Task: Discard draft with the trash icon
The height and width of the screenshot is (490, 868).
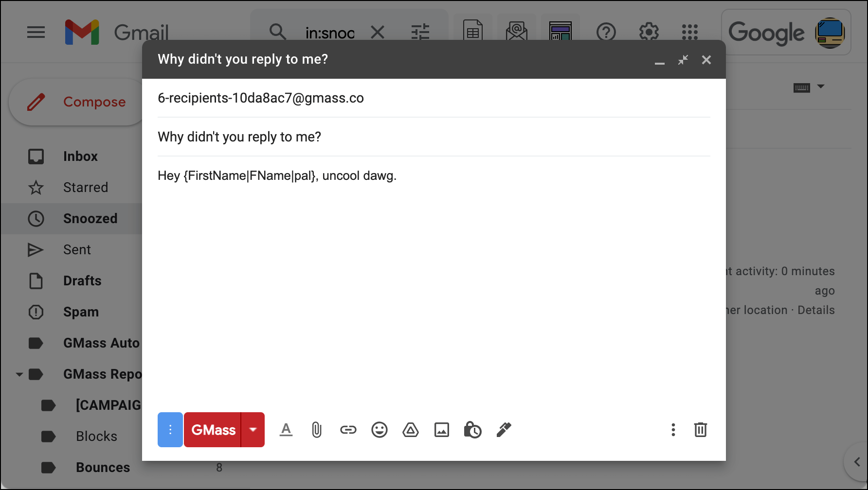Action: [x=701, y=430]
